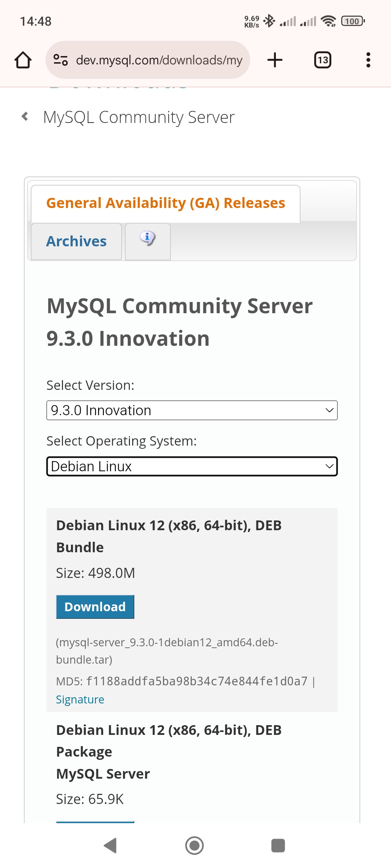Tap 'Size: 498.0M' text
This screenshot has width=391, height=868.
coord(96,573)
